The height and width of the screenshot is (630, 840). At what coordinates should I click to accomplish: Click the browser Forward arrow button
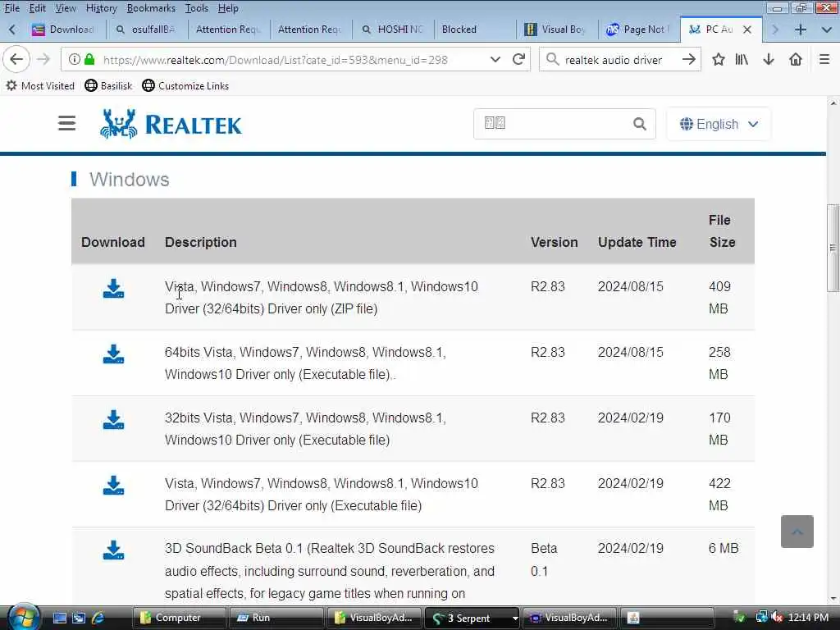tap(43, 59)
